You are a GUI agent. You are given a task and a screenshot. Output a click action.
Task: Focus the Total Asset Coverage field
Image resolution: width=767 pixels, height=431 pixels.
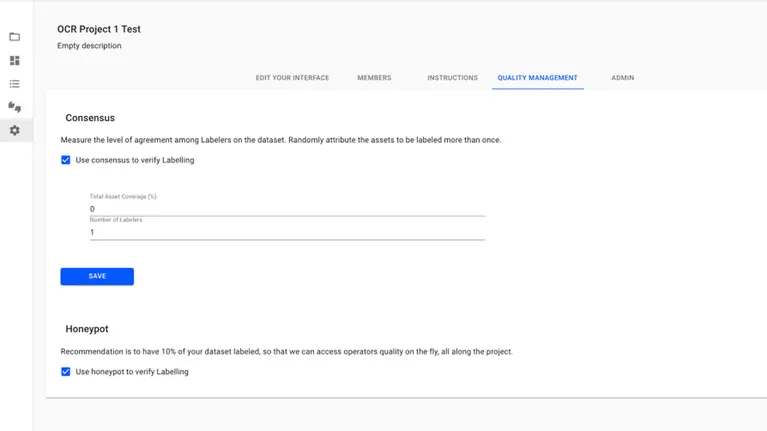(x=287, y=209)
